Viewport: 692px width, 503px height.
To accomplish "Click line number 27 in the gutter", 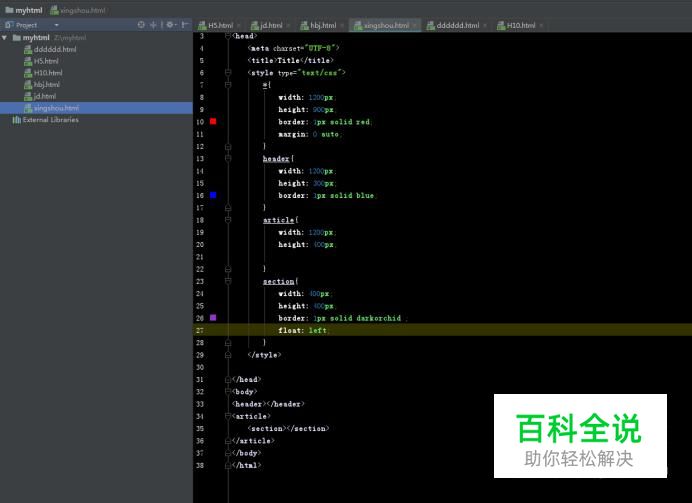I will [x=200, y=330].
